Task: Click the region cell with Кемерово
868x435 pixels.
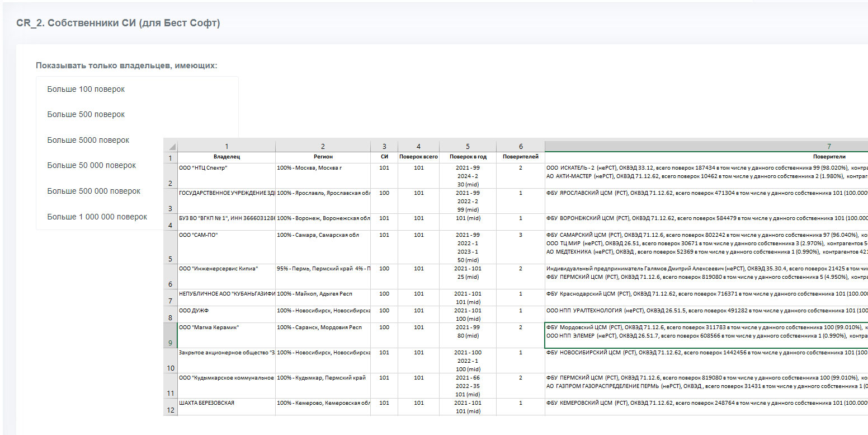Action: click(x=323, y=406)
